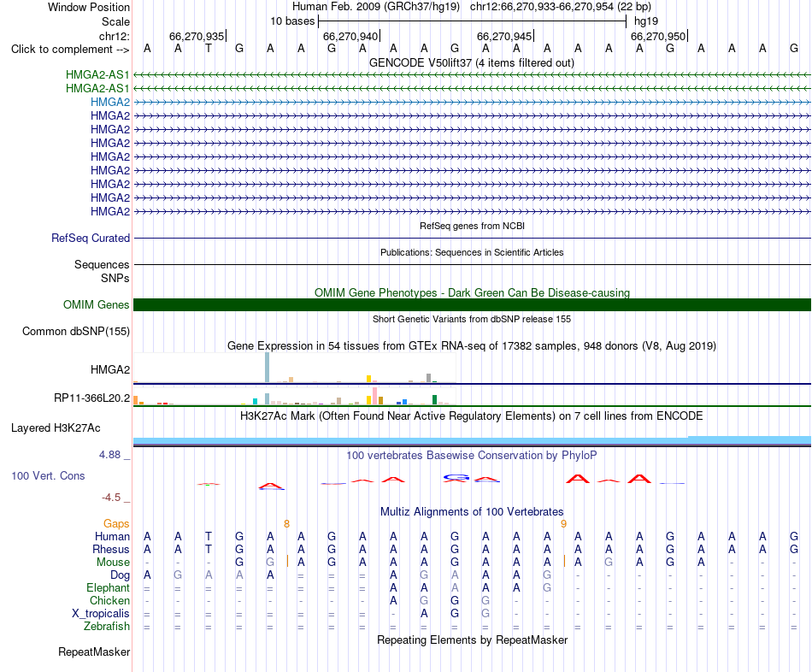Click the light-blue HMGA2 transcript label
Image resolution: width=812 pixels, height=672 pixels.
[109, 102]
